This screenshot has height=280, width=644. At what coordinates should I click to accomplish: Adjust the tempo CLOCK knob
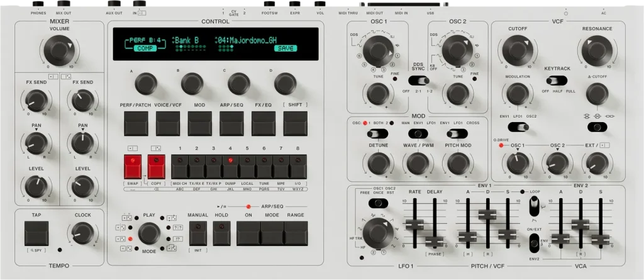82,233
